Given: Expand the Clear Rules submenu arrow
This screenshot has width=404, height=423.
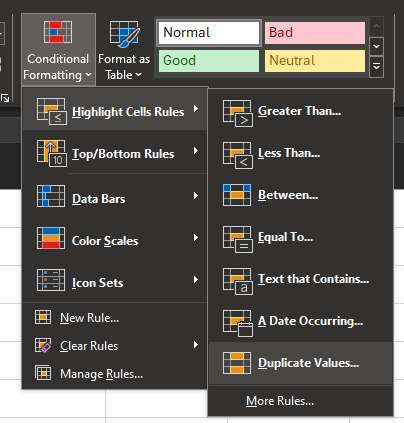Looking at the screenshot, I should (x=196, y=344).
